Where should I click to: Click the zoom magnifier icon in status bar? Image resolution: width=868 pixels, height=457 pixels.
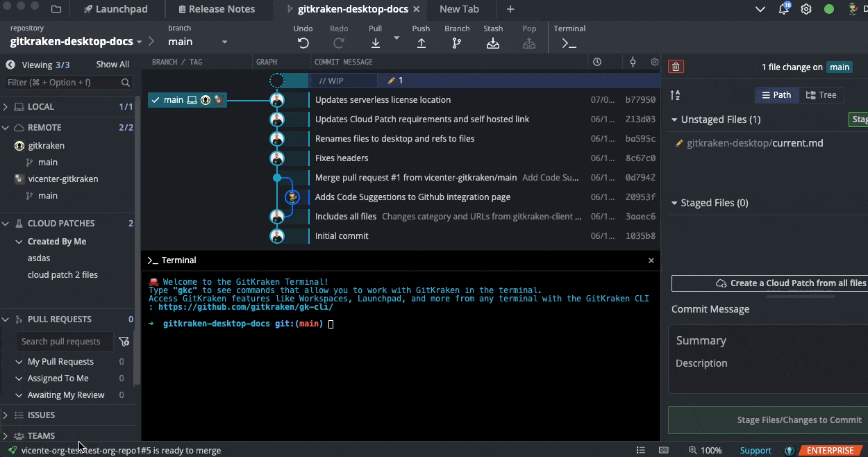tap(693, 450)
